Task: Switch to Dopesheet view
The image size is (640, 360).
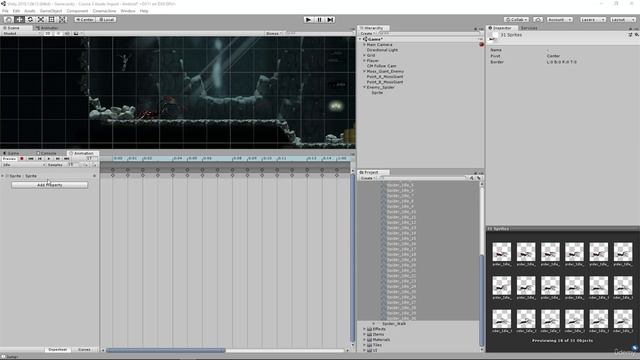Action: pos(58,350)
